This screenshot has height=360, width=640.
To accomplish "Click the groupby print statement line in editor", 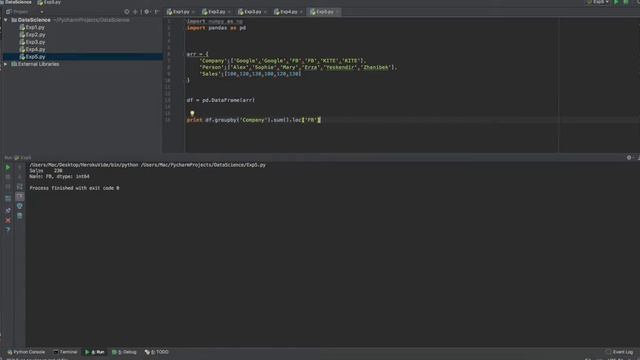I will (x=253, y=120).
